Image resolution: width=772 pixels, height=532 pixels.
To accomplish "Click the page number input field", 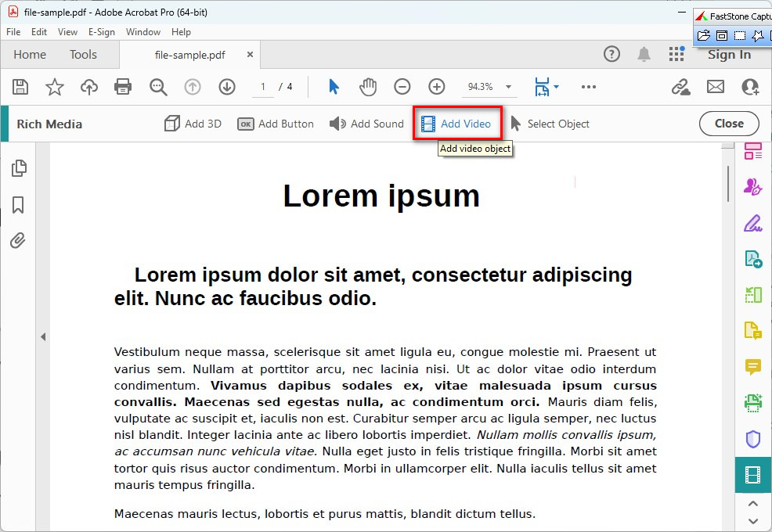I will pyautogui.click(x=264, y=87).
